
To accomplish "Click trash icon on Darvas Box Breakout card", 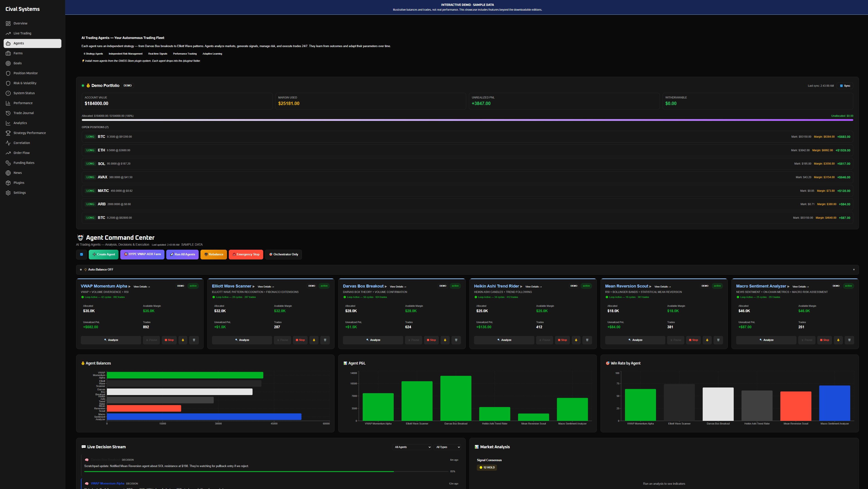I will pos(456,340).
